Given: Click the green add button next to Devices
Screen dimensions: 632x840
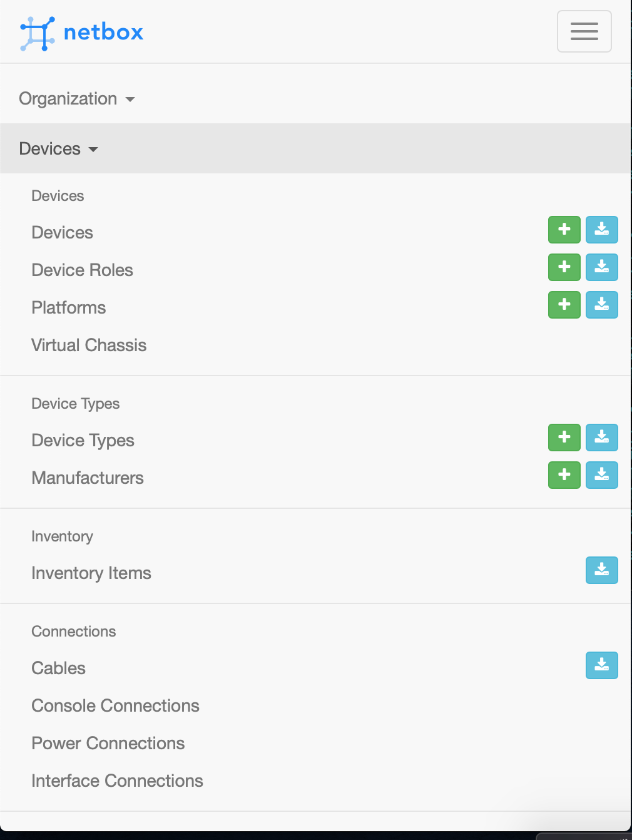Looking at the screenshot, I should 564,230.
